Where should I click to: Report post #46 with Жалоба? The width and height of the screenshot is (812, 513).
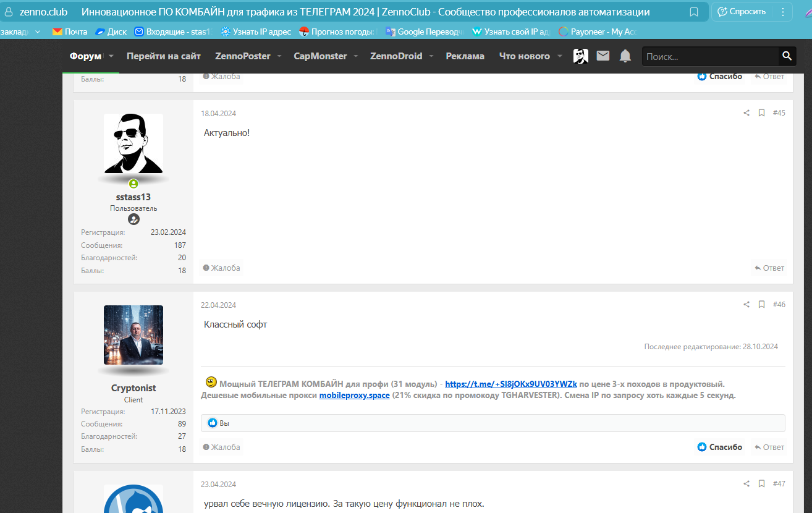(222, 447)
